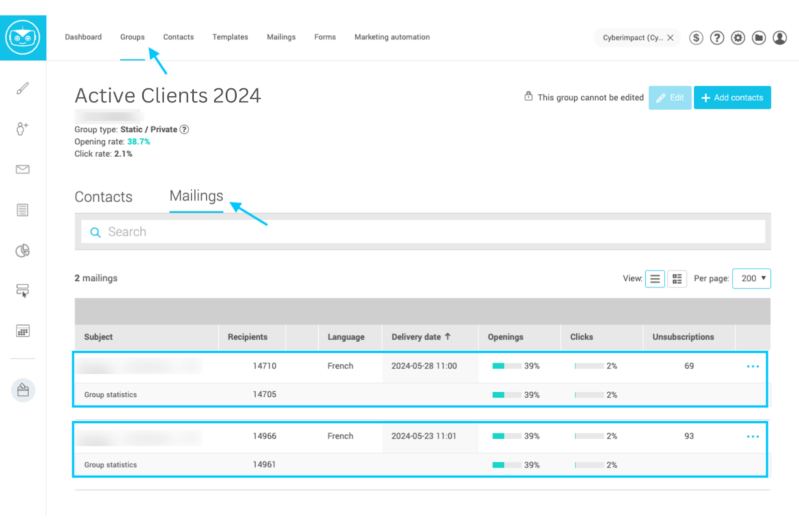This screenshot has width=799, height=532.
Task: Open Contacts menu in top navigation
Action: (178, 37)
